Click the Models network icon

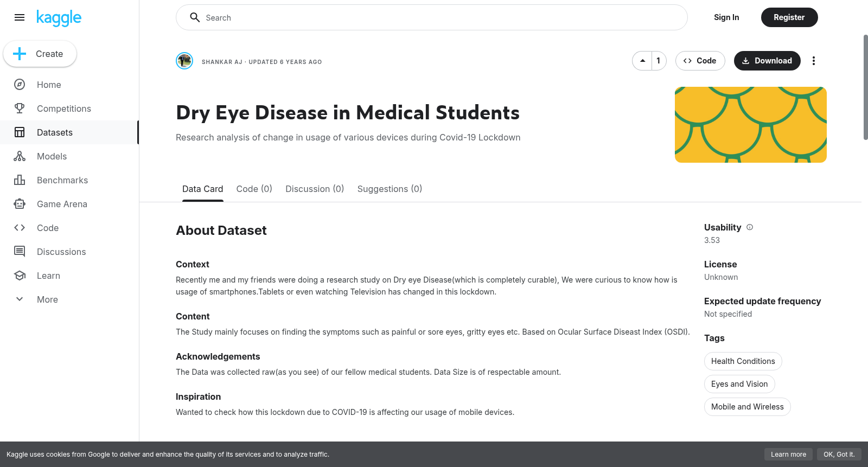(x=20, y=156)
